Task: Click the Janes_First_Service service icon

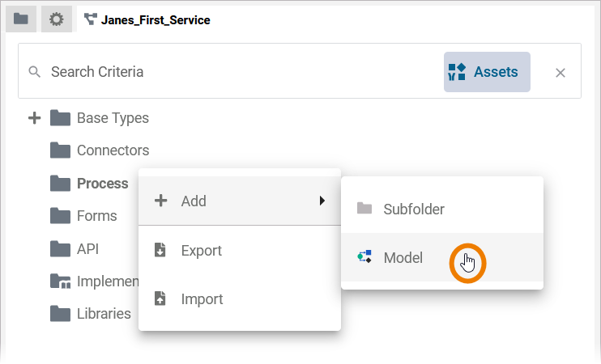Action: point(90,19)
